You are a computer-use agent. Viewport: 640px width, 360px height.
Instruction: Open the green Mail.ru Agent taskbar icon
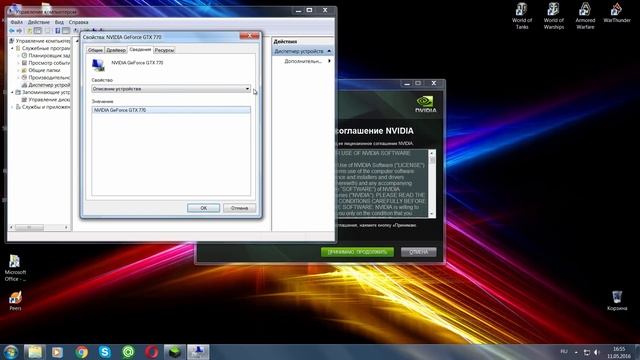(x=128, y=352)
